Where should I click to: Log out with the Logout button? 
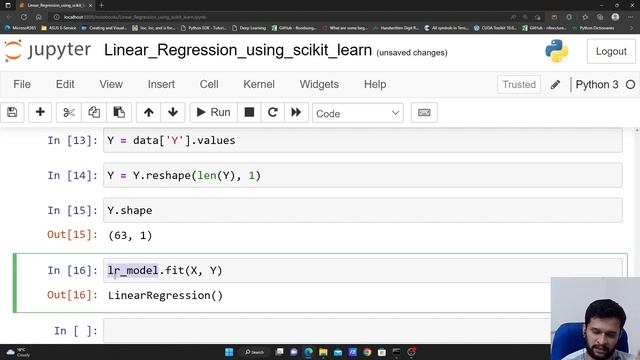point(611,51)
